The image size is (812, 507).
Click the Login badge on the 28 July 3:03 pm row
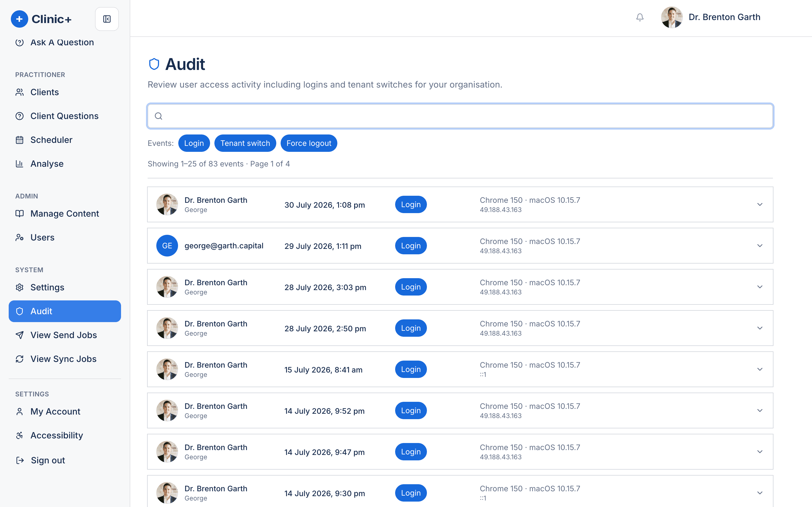[x=411, y=287]
